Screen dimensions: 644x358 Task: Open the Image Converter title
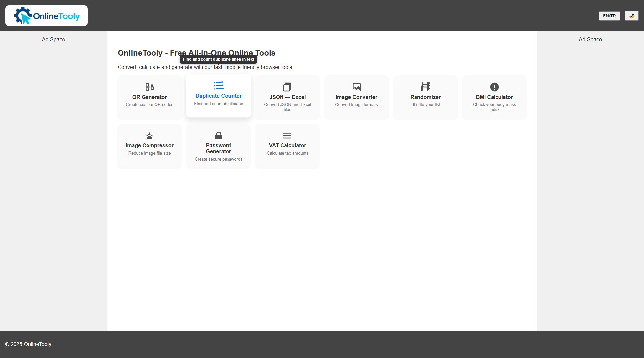point(357,97)
